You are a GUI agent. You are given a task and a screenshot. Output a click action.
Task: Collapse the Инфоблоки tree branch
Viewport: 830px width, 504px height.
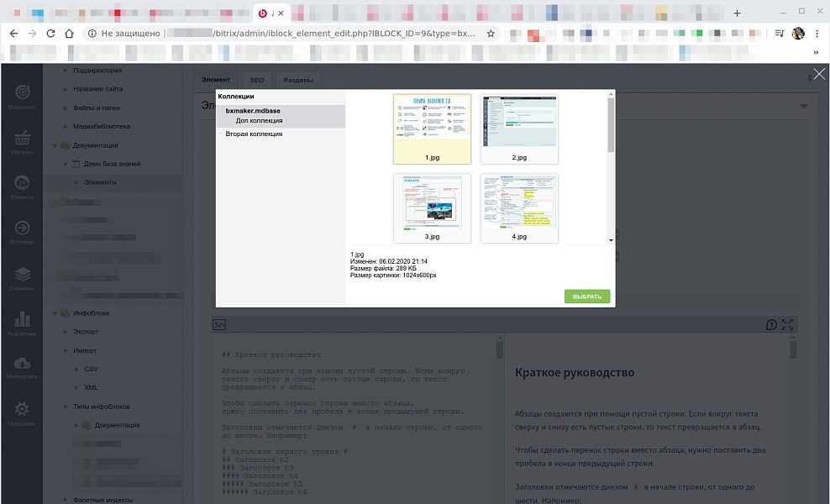tap(55, 313)
